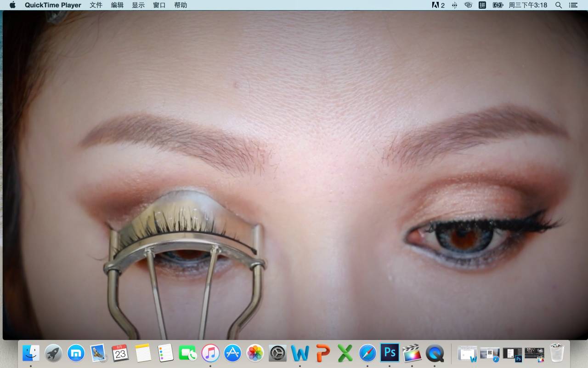Open the 文件 (File) menu
This screenshot has height=368, width=588.
pos(96,5)
